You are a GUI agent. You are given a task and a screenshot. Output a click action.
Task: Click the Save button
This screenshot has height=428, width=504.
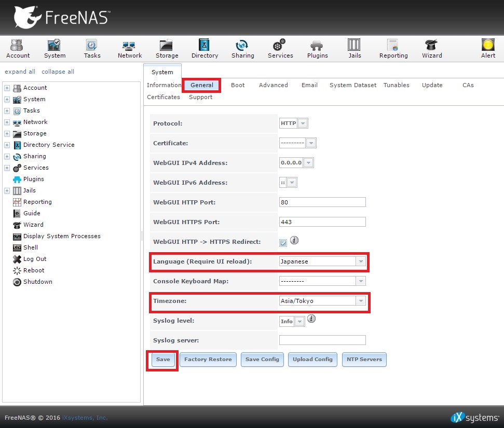tap(163, 359)
